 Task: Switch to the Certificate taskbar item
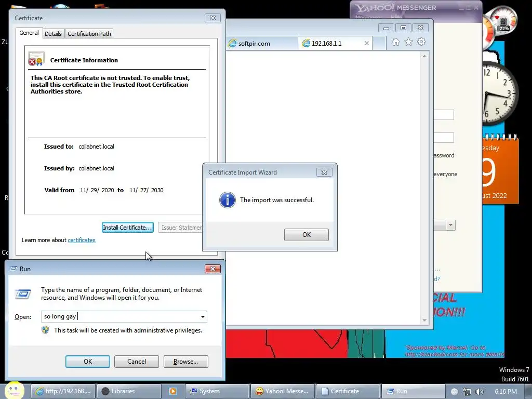(x=348, y=391)
